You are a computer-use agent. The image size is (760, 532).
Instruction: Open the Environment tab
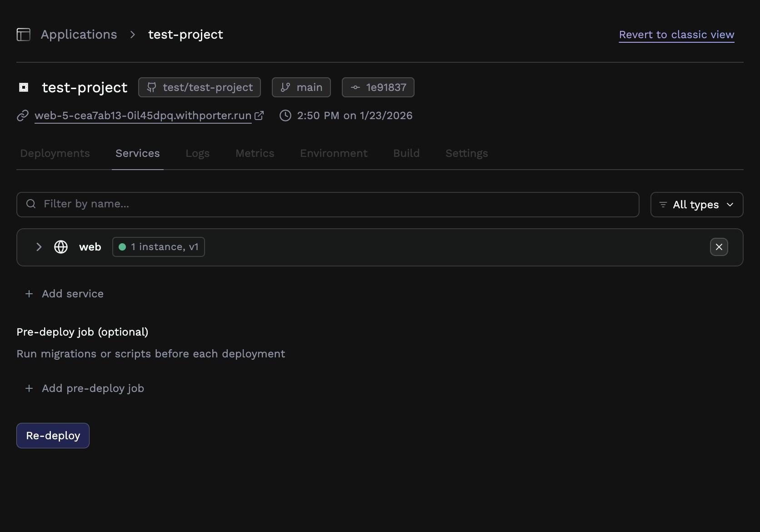pyautogui.click(x=333, y=153)
